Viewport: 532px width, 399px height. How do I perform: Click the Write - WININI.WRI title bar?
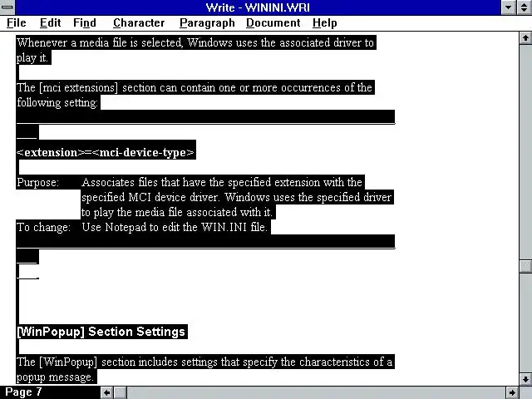point(258,7)
